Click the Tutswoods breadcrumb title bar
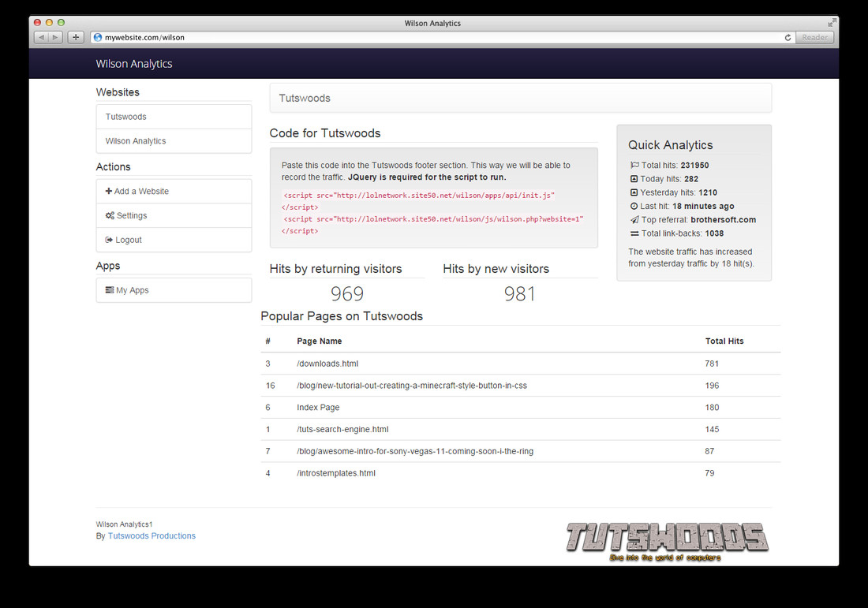This screenshot has width=868, height=608. [520, 98]
